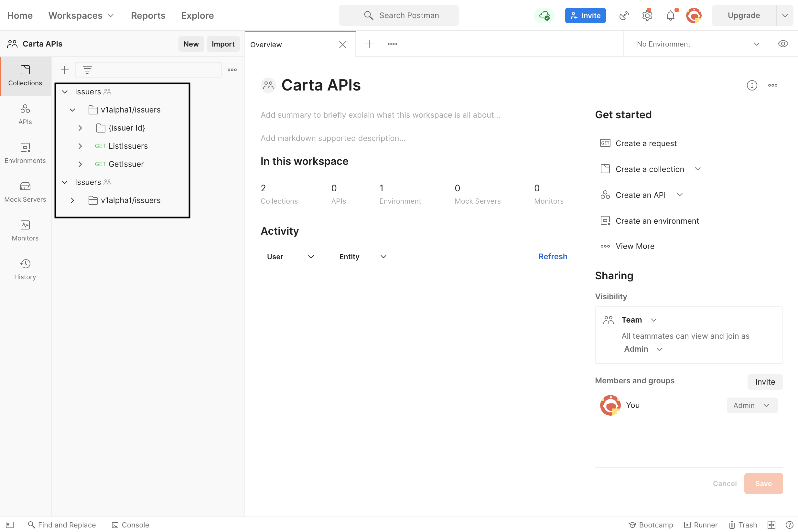Close the Overview tab

[342, 45]
